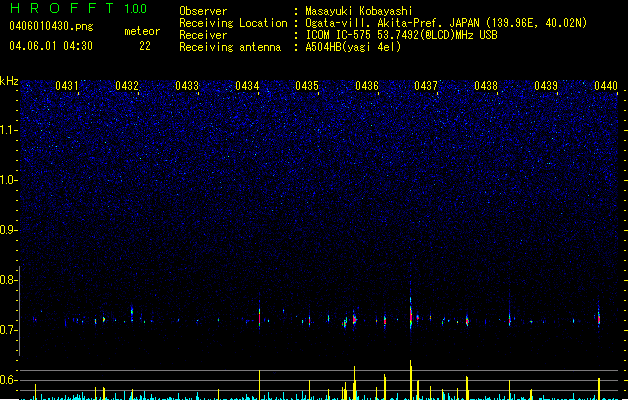Image resolution: width=629 pixels, height=400 pixels.
Task: Click the 0437 time marker
Action: coord(426,86)
